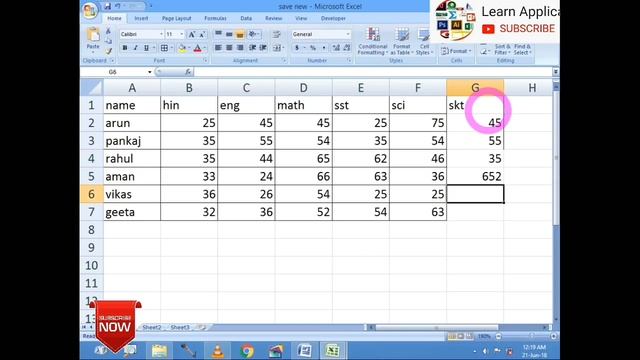Activate the Format Painter brush
Viewport: 640px width, 360px height.
click(x=109, y=51)
